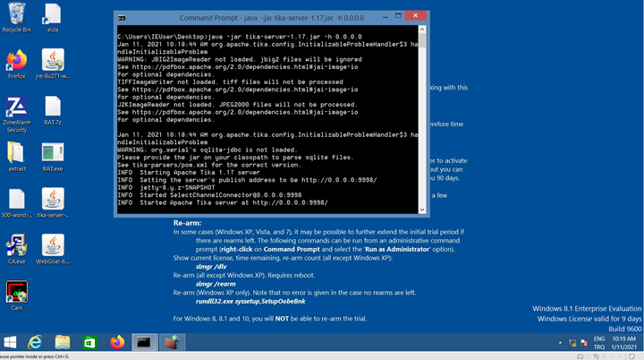Open the .extract folder on desktop
The height and width of the screenshot is (360, 644).
(x=16, y=157)
